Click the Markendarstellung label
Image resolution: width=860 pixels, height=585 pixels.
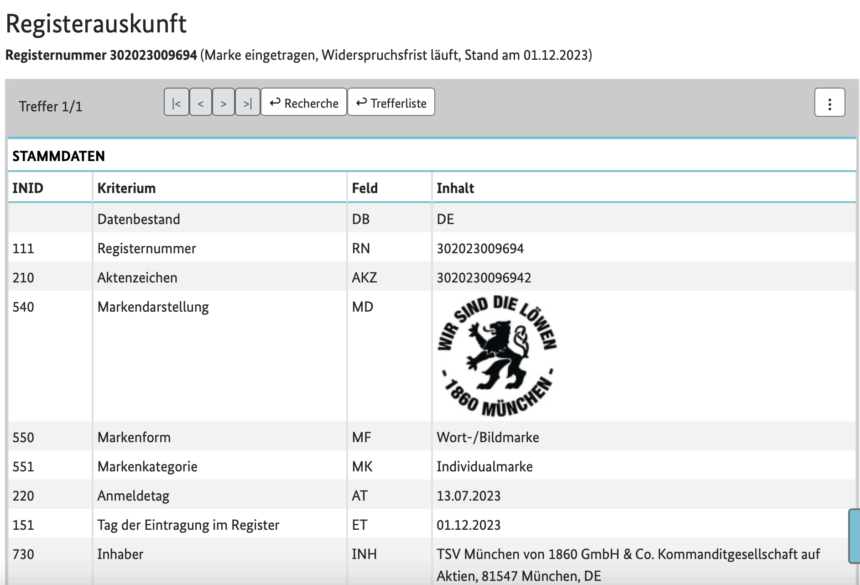coord(153,307)
